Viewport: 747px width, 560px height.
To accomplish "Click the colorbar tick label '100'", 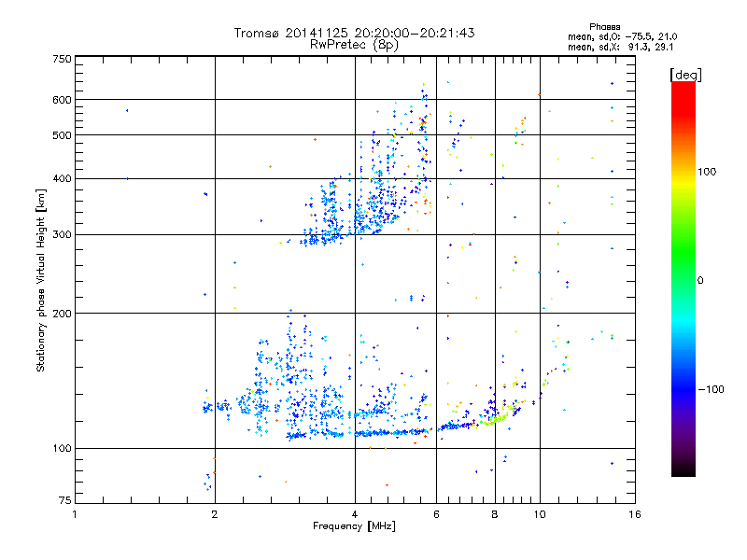I will 707,172.
